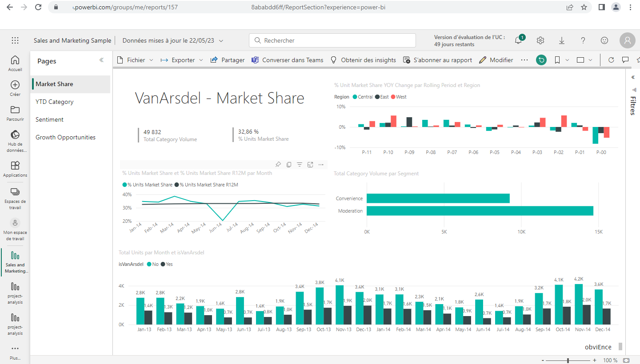Click zoom in plus button

(595, 360)
